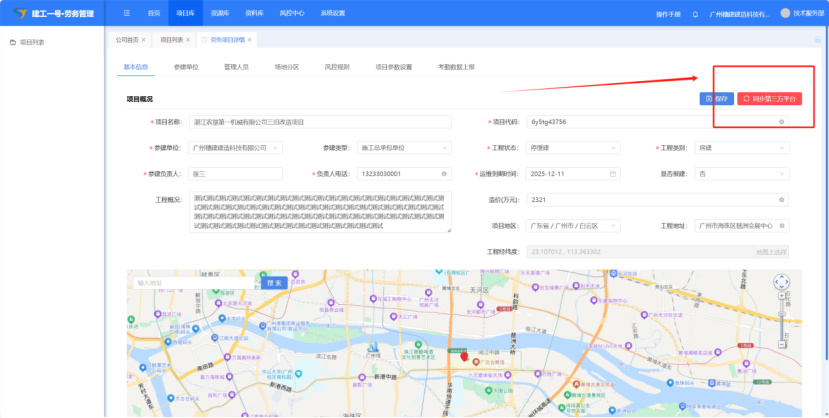Close the 公司首页 tab
829x418 pixels.
point(144,40)
